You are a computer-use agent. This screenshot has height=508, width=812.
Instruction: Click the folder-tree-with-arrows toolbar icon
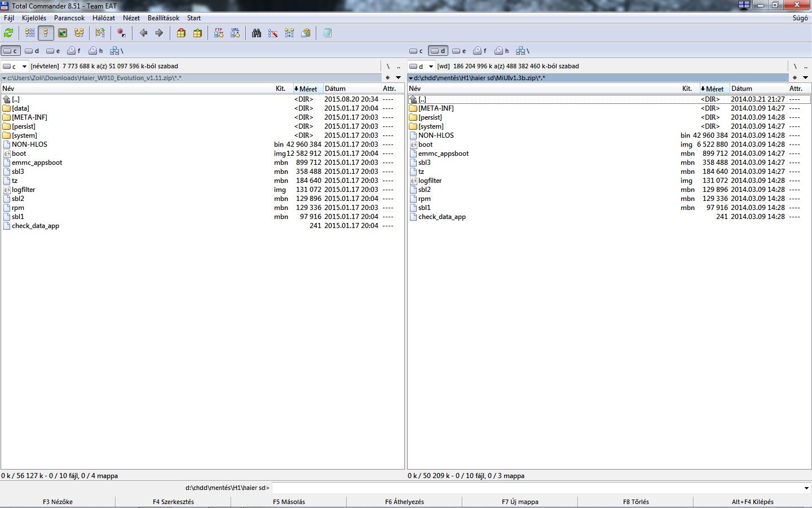pos(100,33)
